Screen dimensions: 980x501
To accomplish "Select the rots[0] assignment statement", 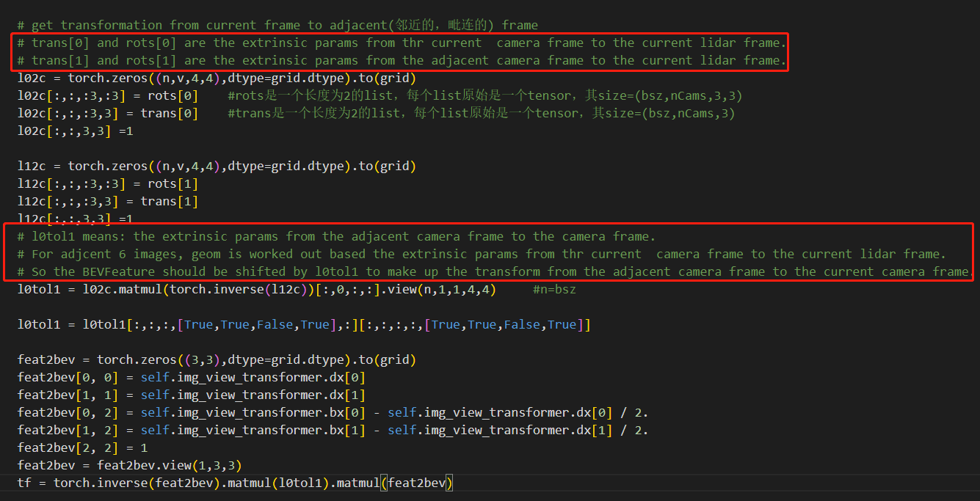I will click(110, 95).
